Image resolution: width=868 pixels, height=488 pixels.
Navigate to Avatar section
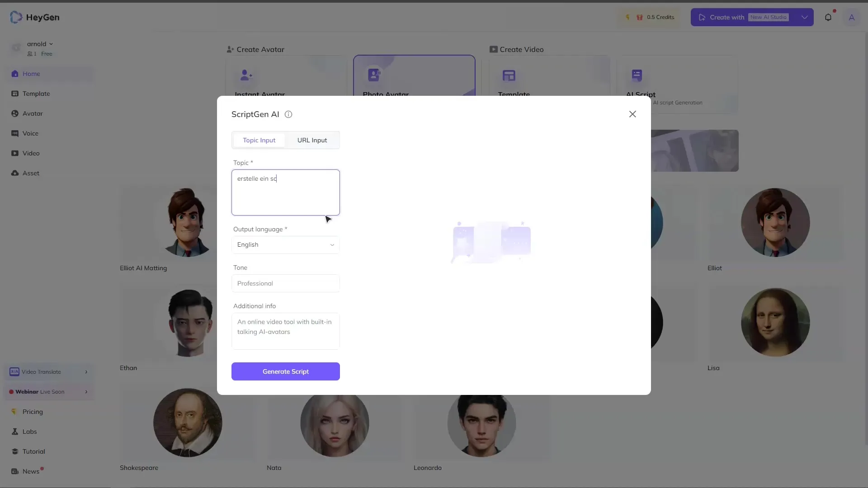pos(32,113)
